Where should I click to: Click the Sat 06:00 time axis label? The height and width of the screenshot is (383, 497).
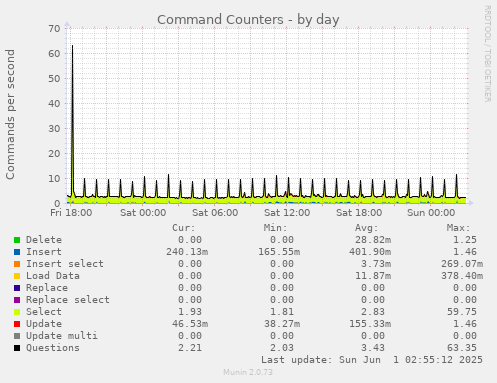click(x=215, y=213)
